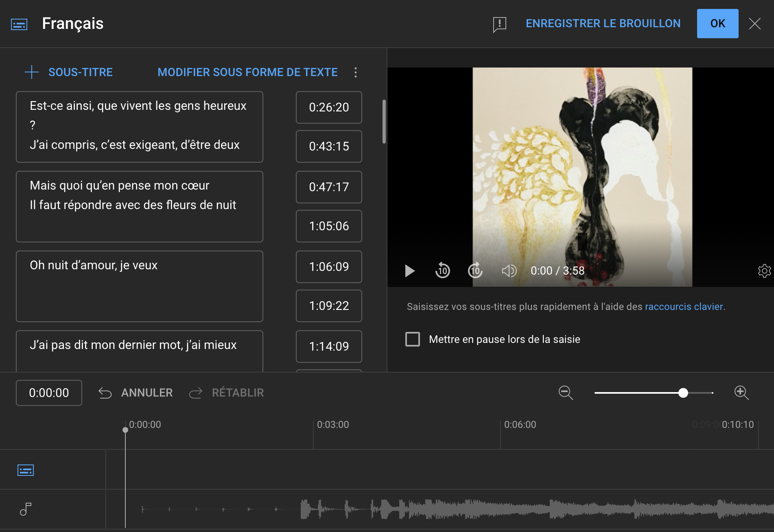Zoom out the timeline
This screenshot has height=532, width=774.
coord(566,393)
